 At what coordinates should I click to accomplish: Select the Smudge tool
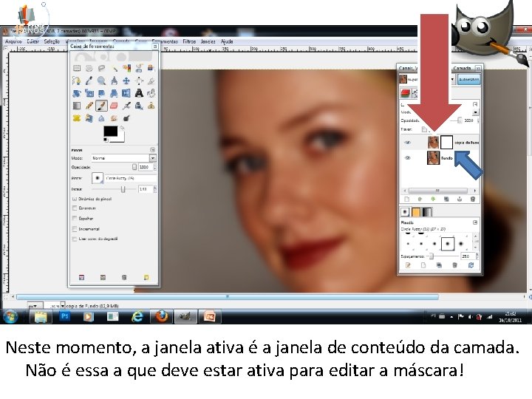[x=115, y=118]
